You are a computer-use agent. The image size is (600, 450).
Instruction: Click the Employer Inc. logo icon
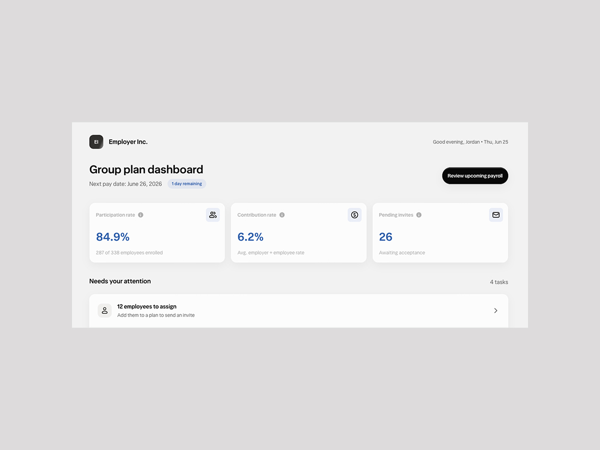[96, 142]
